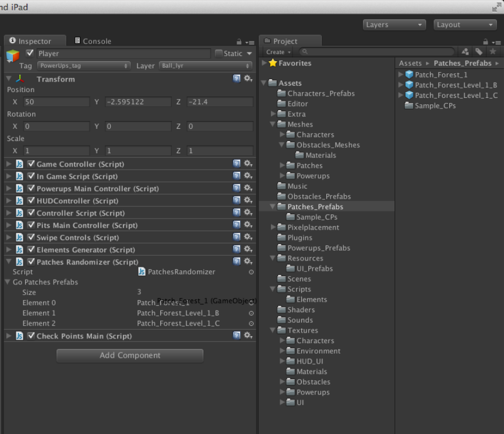
Task: Open Game Controller script gear menu
Action: tap(248, 164)
